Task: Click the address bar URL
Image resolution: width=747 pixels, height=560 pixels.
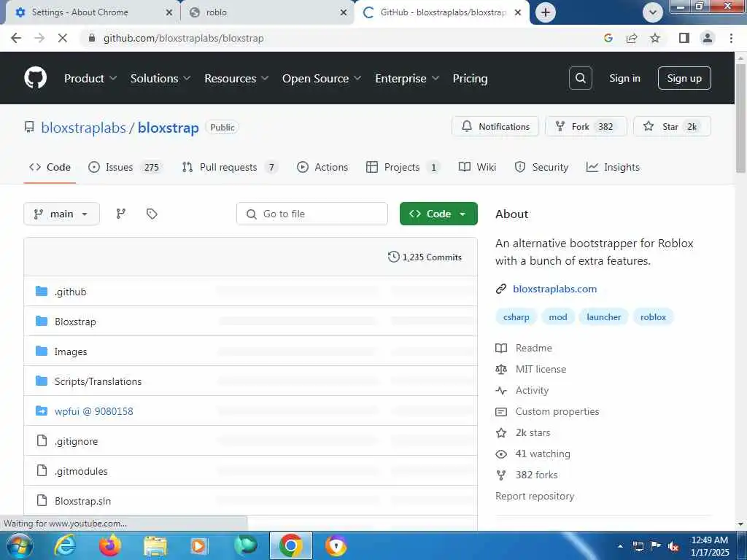Action: (183, 38)
